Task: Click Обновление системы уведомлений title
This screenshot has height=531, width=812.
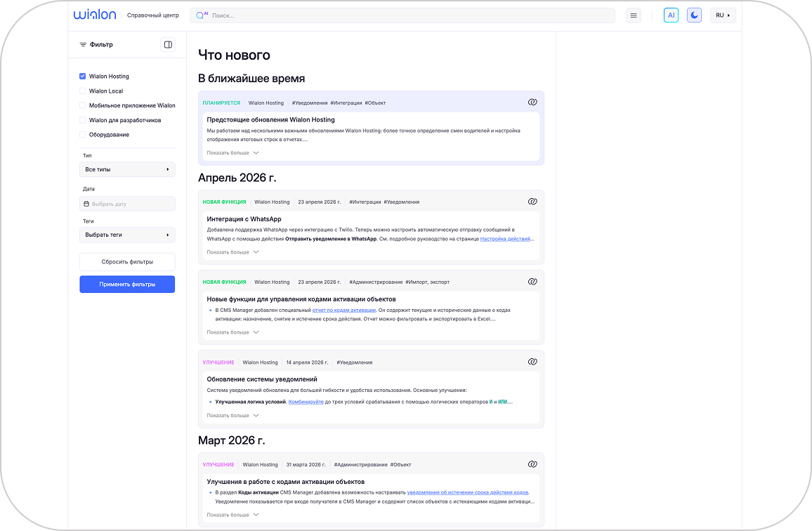Action: point(262,379)
